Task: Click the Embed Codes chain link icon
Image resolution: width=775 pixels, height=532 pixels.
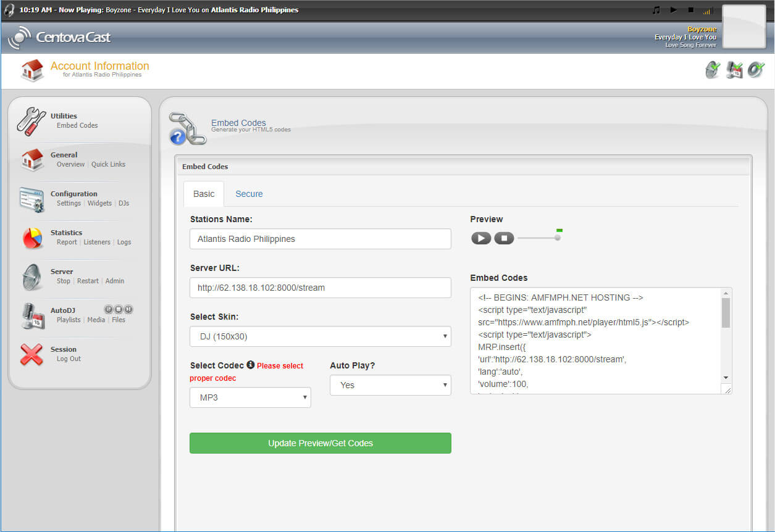Action: [x=187, y=129]
